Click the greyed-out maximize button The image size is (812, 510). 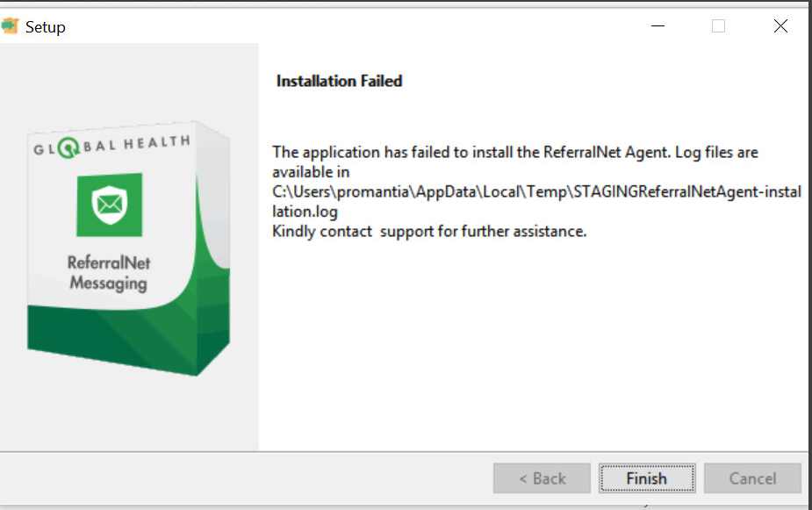click(718, 26)
